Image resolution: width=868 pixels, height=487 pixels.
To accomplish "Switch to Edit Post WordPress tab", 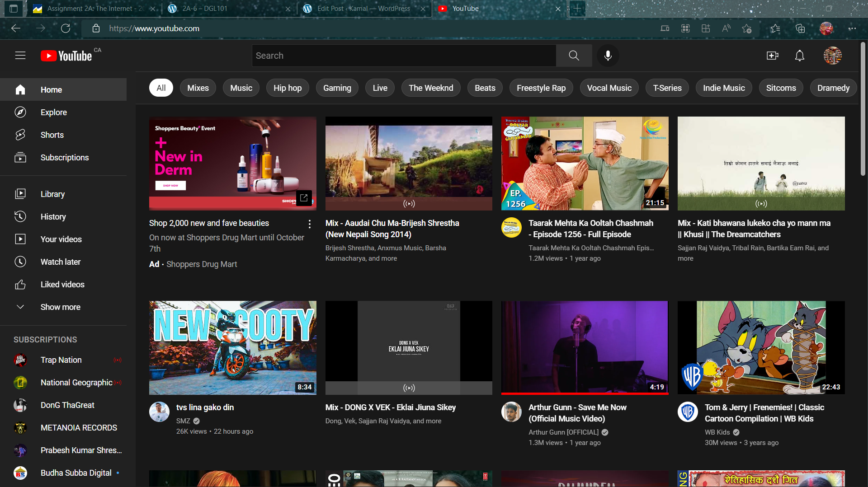I will [x=364, y=9].
